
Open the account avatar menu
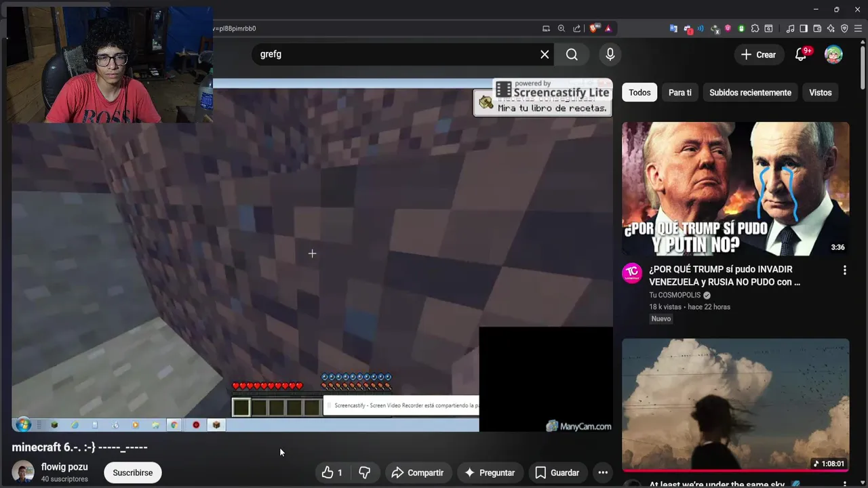click(x=833, y=55)
